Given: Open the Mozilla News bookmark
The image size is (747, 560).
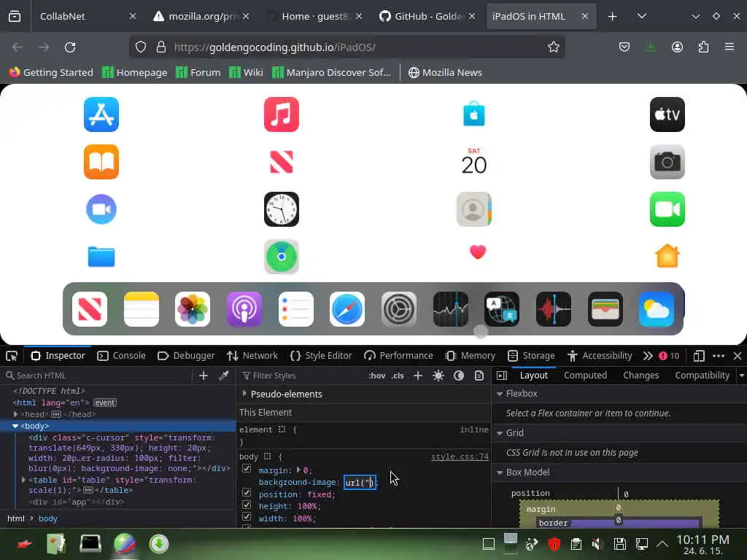Looking at the screenshot, I should tap(445, 72).
